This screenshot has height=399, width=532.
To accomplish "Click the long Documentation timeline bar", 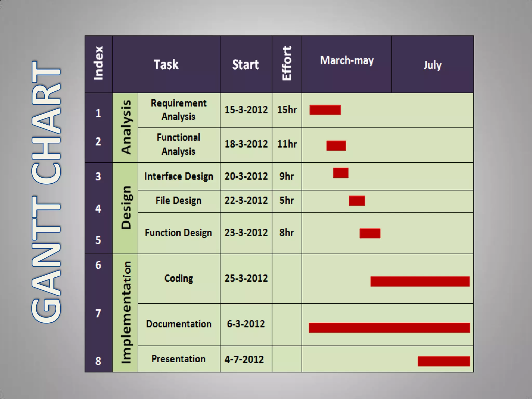I will coord(389,328).
